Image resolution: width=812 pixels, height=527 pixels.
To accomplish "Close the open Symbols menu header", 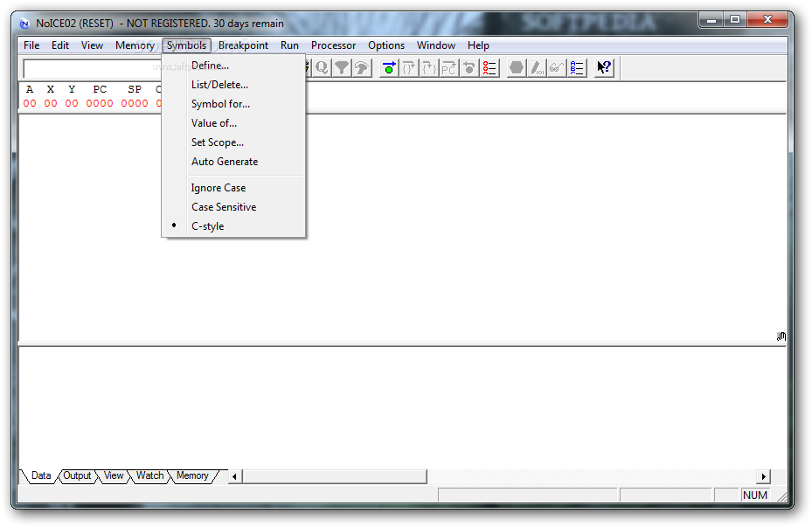I will (186, 45).
